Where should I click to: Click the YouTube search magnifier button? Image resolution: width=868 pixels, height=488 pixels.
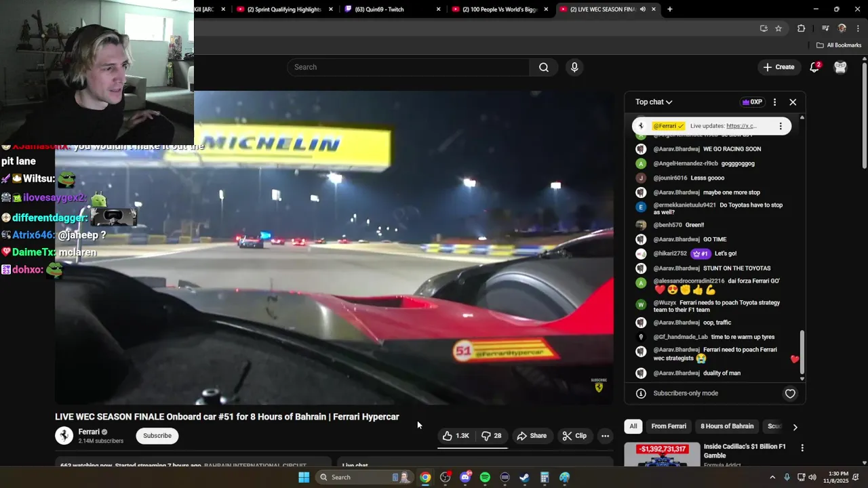coord(544,67)
